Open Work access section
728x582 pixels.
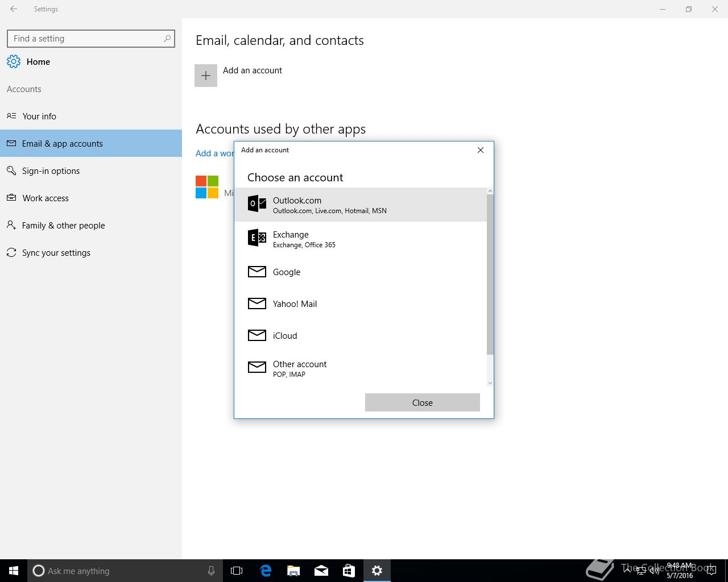click(91, 198)
